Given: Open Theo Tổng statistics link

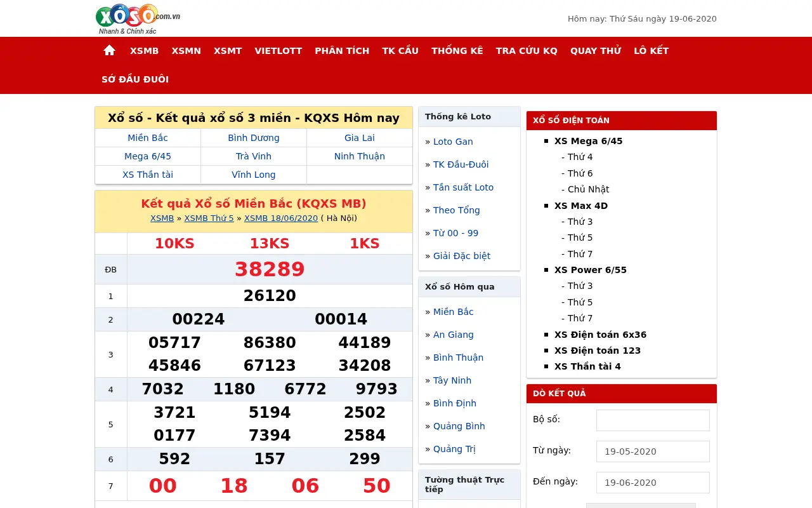Looking at the screenshot, I should pyautogui.click(x=457, y=210).
